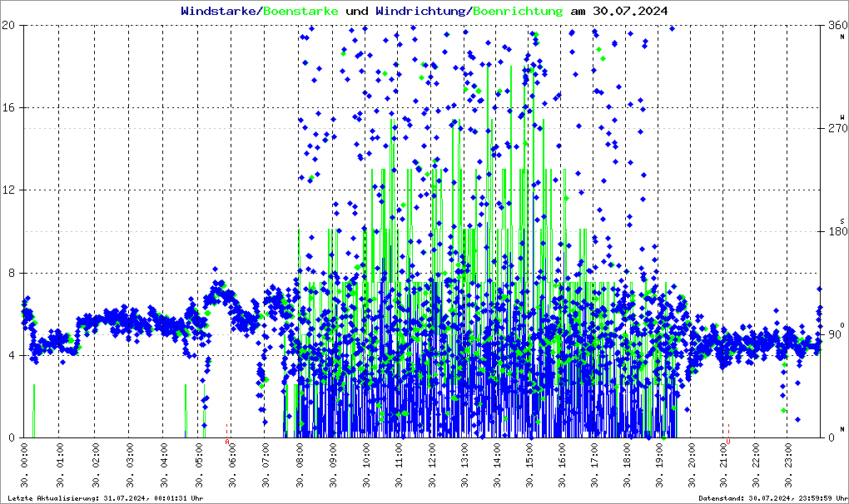This screenshot has height=504, width=849.
Task: Click the compass letter O on right axis
Action: point(842,324)
